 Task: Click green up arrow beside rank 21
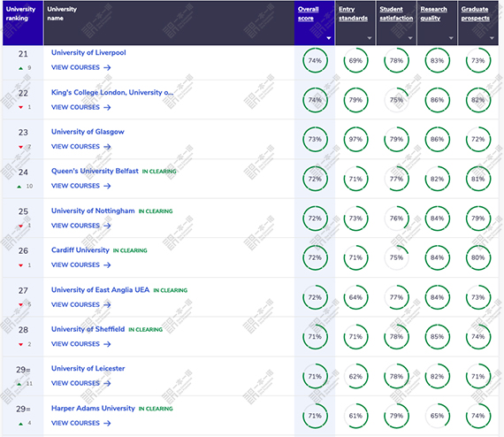(20, 68)
